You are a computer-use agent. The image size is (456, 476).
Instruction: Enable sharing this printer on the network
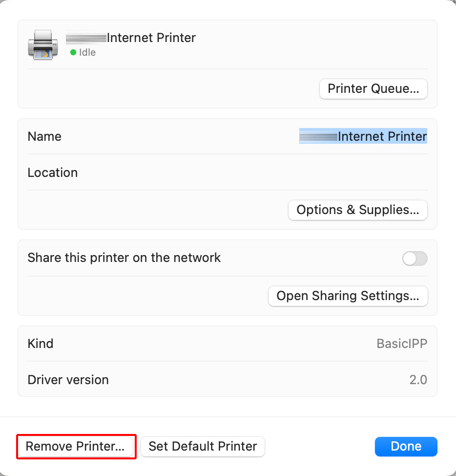[x=415, y=258]
